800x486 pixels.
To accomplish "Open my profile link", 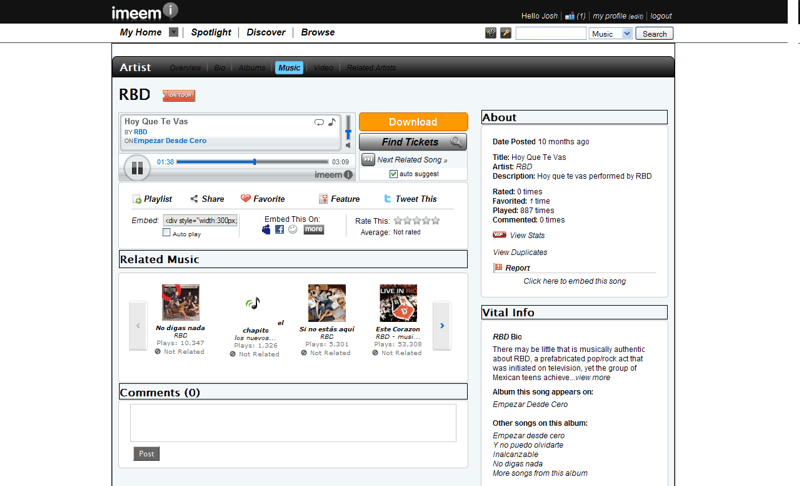I will [x=609, y=16].
